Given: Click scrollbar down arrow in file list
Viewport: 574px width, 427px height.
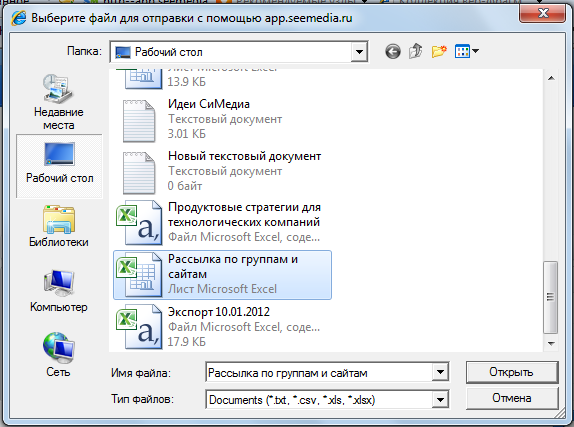Looking at the screenshot, I should [x=551, y=344].
